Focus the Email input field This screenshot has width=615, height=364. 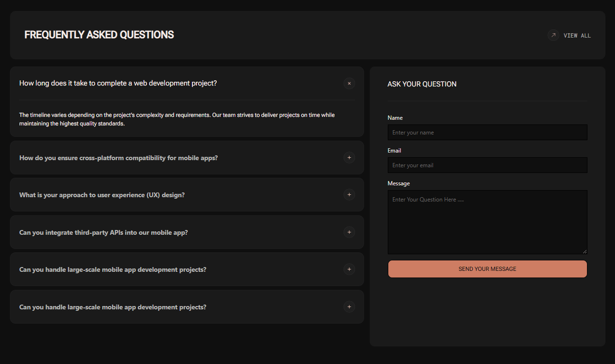pos(488,165)
